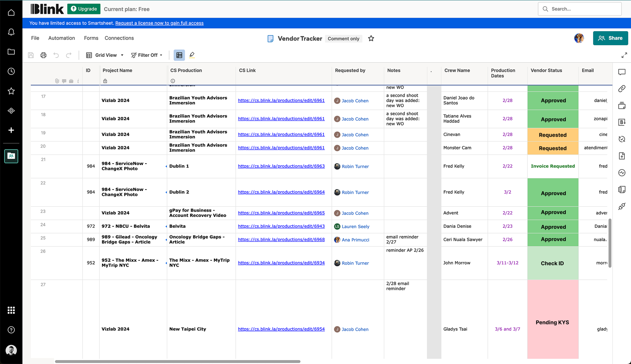Viewport: 631px width, 364px height.
Task: Select the Invoice Requested status cell
Action: point(553,166)
